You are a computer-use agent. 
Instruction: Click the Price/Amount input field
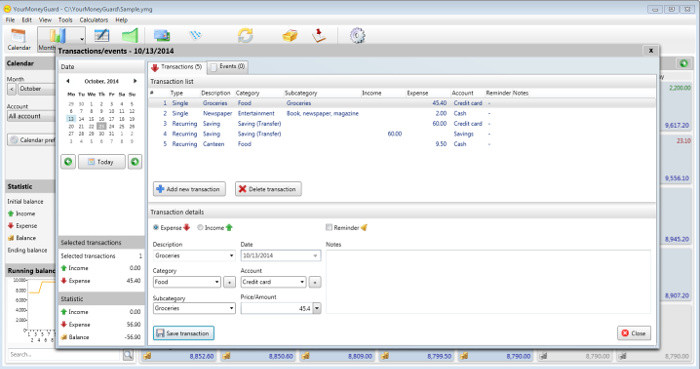[x=277, y=308]
